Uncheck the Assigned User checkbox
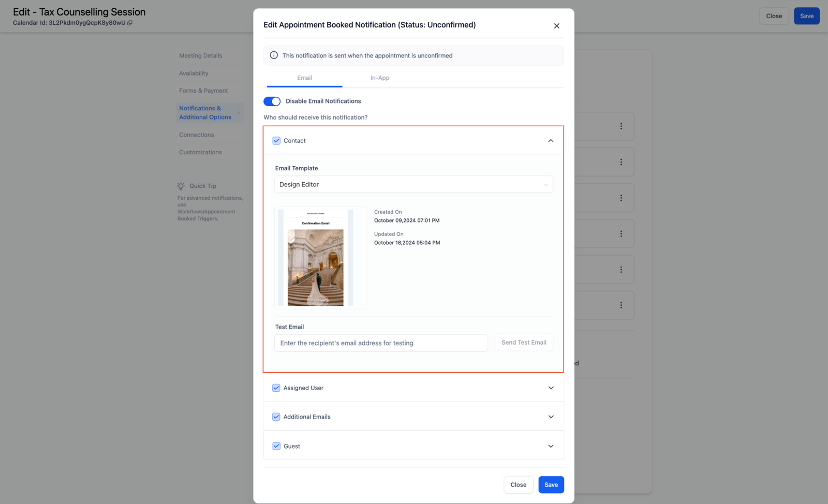 click(276, 388)
